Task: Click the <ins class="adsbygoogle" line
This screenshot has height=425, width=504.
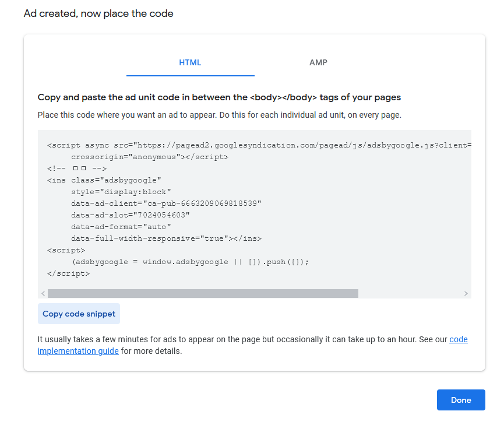Action: coord(104,180)
